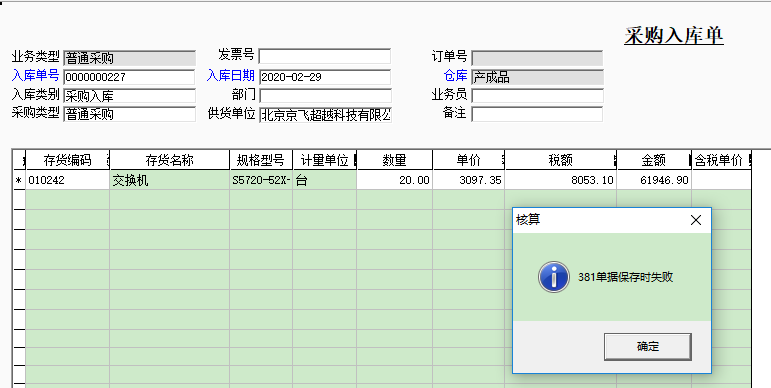Click the 采购类型 field showing 普通采购
This screenshot has height=388, width=771.
[x=129, y=114]
